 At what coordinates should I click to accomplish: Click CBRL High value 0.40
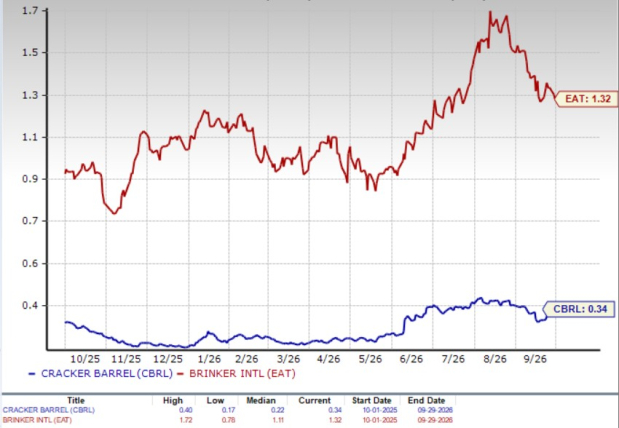point(186,410)
